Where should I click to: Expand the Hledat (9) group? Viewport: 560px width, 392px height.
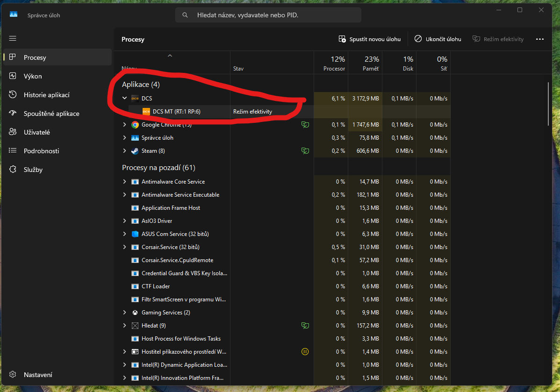124,326
